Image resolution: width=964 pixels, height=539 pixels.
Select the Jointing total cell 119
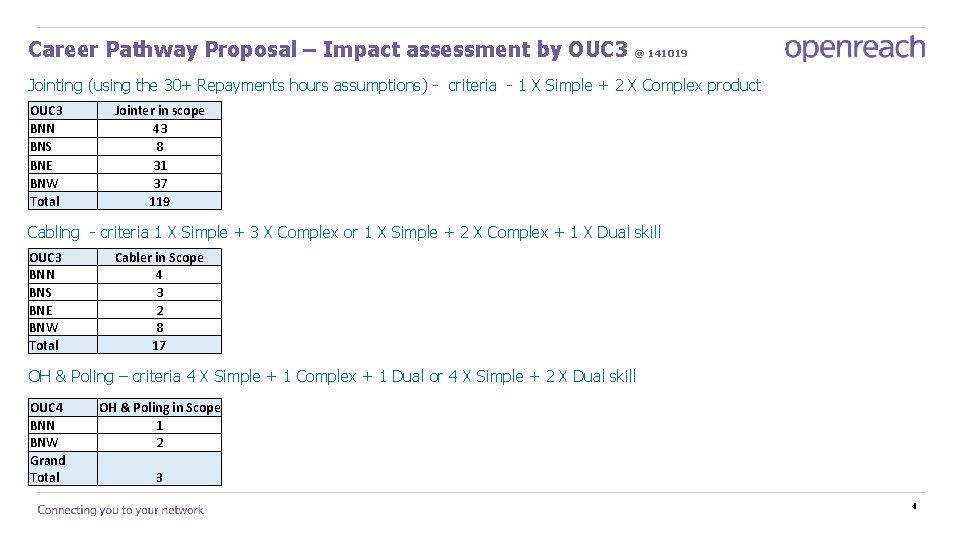159,201
